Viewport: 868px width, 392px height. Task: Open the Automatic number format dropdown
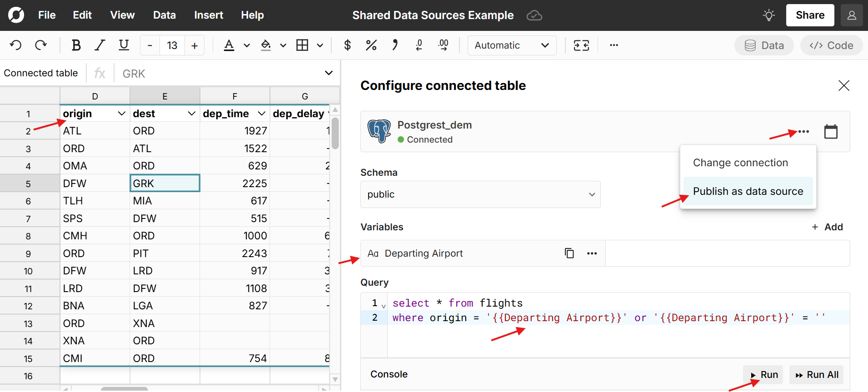click(x=512, y=45)
